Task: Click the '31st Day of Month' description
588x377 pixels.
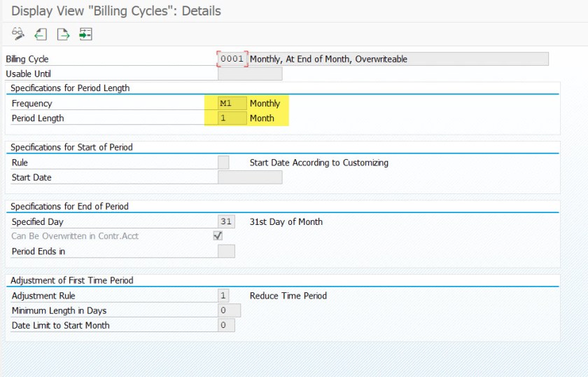Action: point(286,221)
